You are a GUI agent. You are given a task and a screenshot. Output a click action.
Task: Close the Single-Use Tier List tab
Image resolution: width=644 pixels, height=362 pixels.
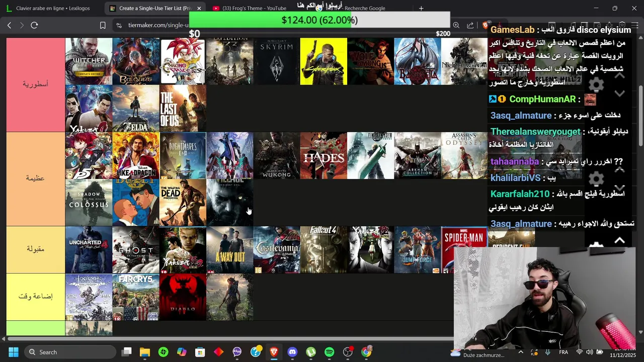pos(199,8)
